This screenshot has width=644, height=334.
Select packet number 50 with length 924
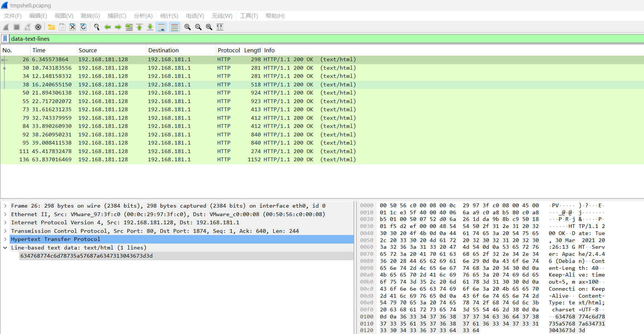click(x=322, y=93)
